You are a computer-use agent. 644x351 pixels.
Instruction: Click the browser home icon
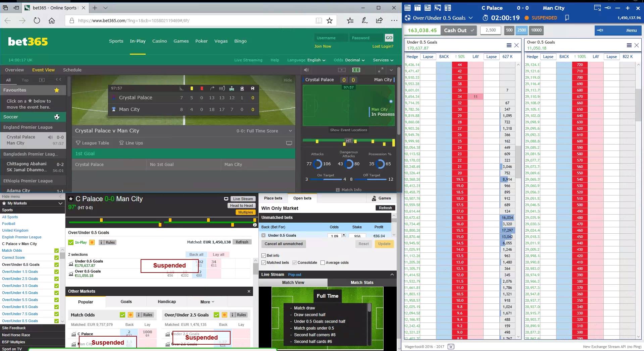click(52, 21)
